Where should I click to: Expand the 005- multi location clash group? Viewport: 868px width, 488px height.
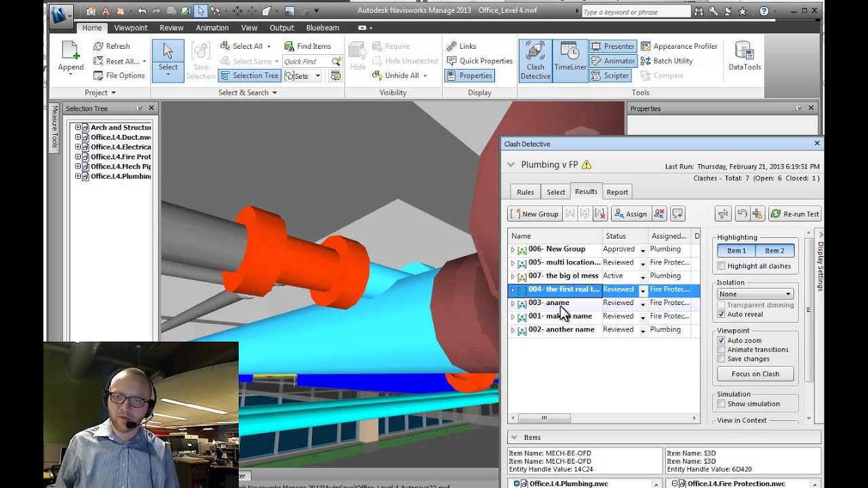(x=513, y=263)
